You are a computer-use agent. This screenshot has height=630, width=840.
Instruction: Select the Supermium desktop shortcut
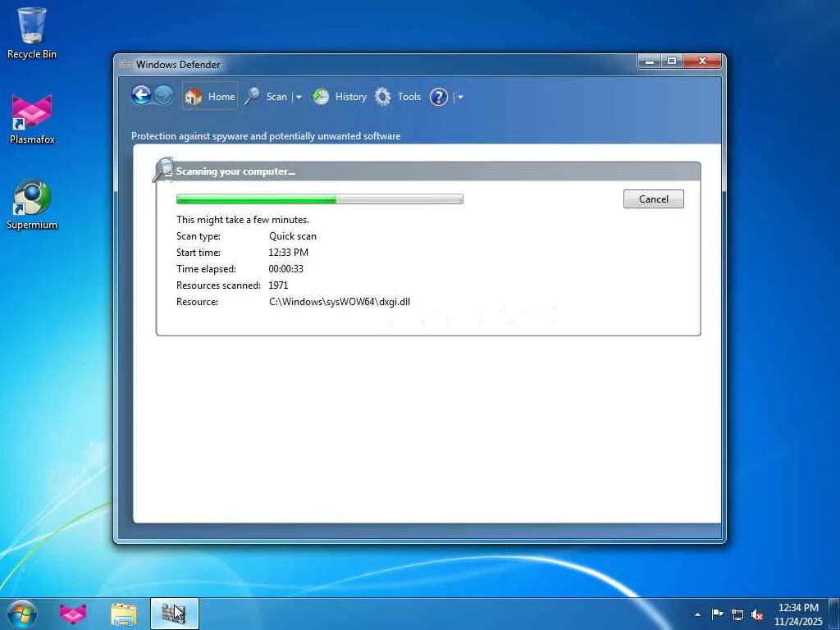[x=32, y=204]
